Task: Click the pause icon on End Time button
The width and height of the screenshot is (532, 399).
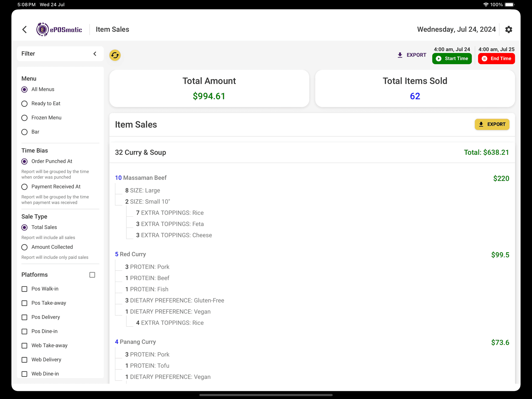Action: [485, 58]
